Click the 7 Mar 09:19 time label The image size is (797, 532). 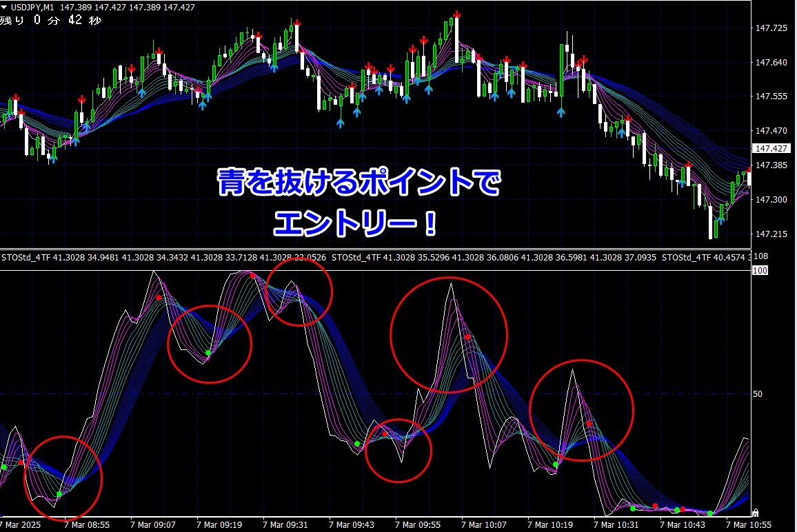(219, 524)
